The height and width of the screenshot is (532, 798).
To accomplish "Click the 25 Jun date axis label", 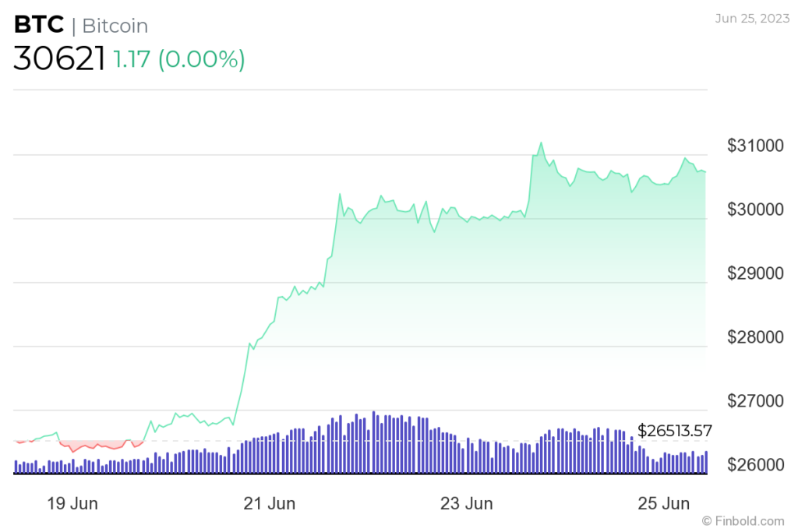I will coord(664,503).
